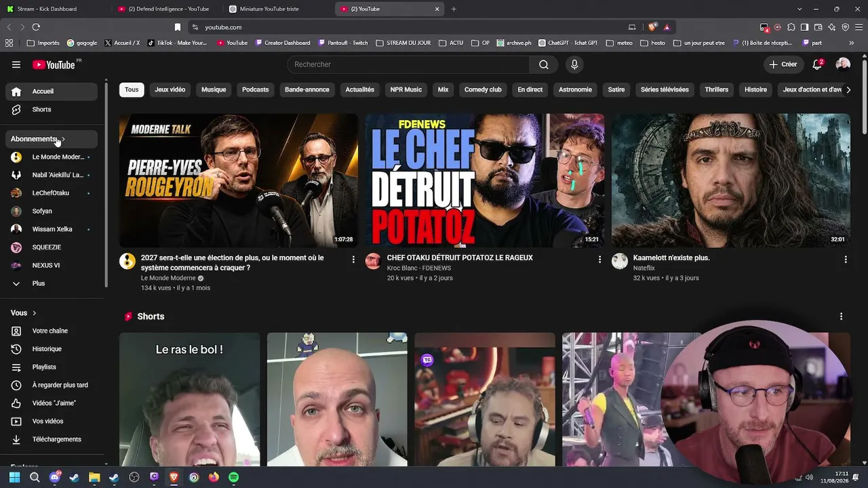Open options menu for Kaamelott video
Viewport: 868px width, 488px height.
pyautogui.click(x=846, y=260)
